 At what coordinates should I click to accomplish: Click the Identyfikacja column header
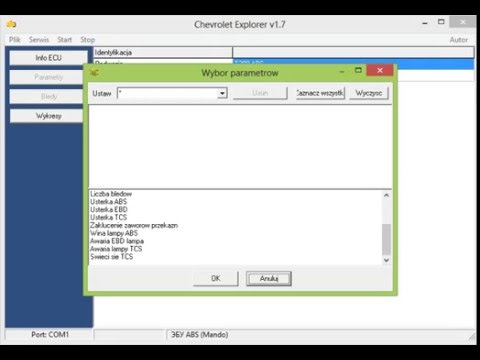click(x=163, y=52)
